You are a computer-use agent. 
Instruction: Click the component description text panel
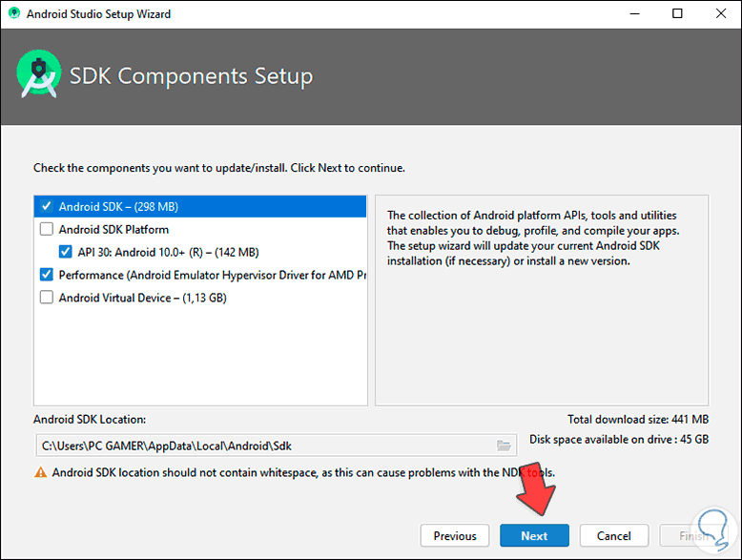coord(541,301)
